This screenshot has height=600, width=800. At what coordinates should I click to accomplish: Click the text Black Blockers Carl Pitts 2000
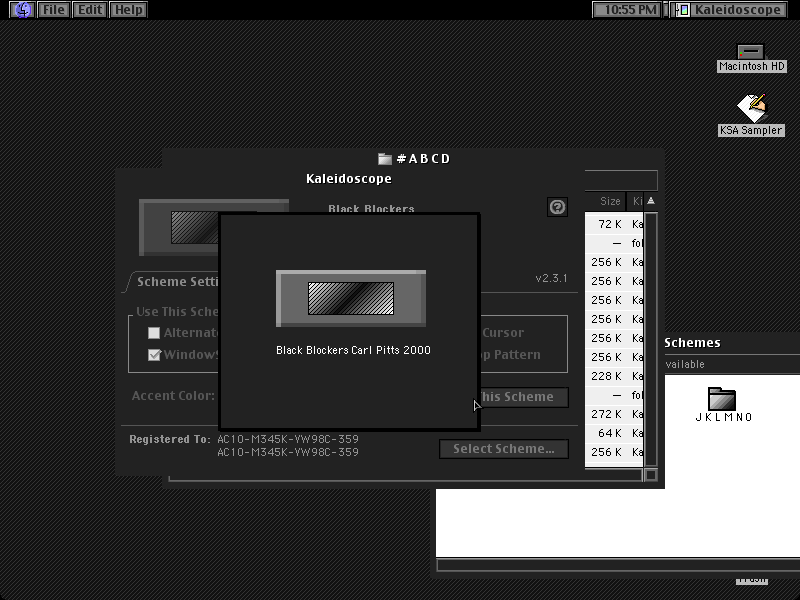(353, 350)
